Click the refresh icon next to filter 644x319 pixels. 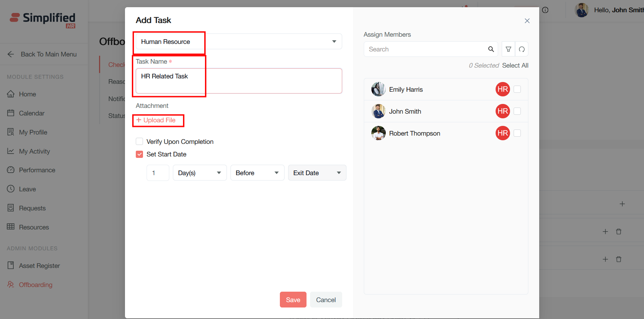[x=522, y=49]
